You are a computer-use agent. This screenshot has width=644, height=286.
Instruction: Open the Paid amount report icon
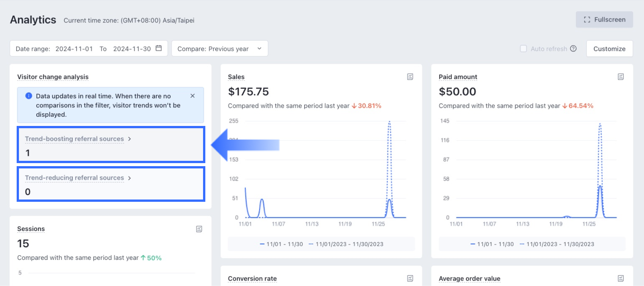pyautogui.click(x=621, y=77)
